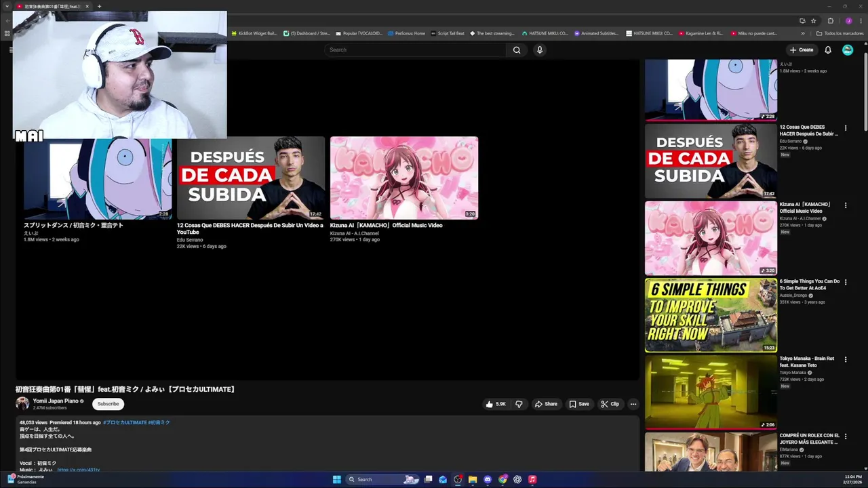
Task: Start voice search with microphone icon
Action: point(540,49)
